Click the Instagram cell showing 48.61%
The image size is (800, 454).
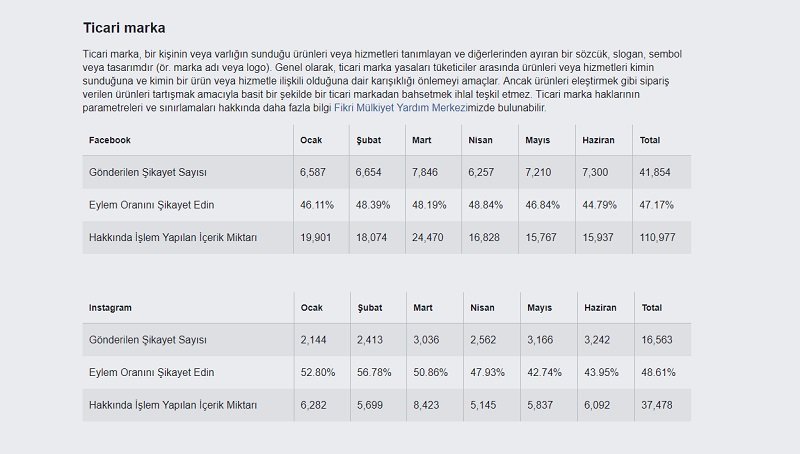[x=656, y=372]
